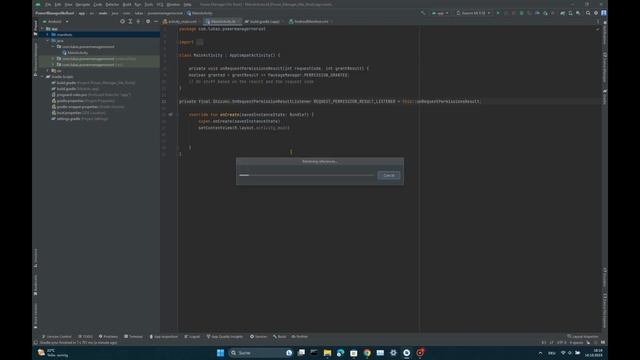Open the Refactor menu
The image size is (640, 360).
(112, 4)
